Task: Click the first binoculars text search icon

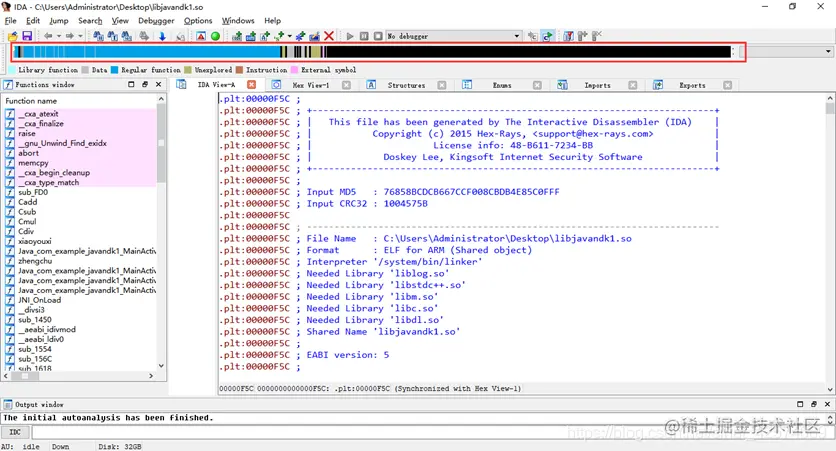Action: [98, 36]
